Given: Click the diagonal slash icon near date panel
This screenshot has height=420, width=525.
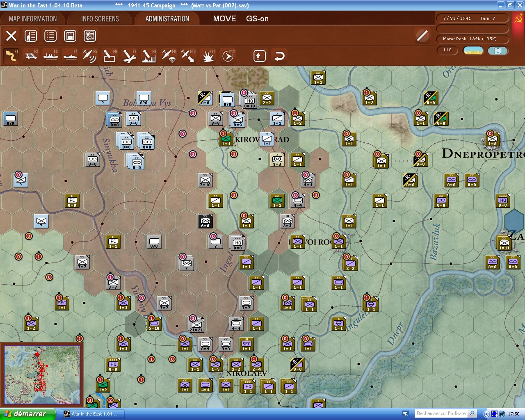Looking at the screenshot, I should 422,36.
